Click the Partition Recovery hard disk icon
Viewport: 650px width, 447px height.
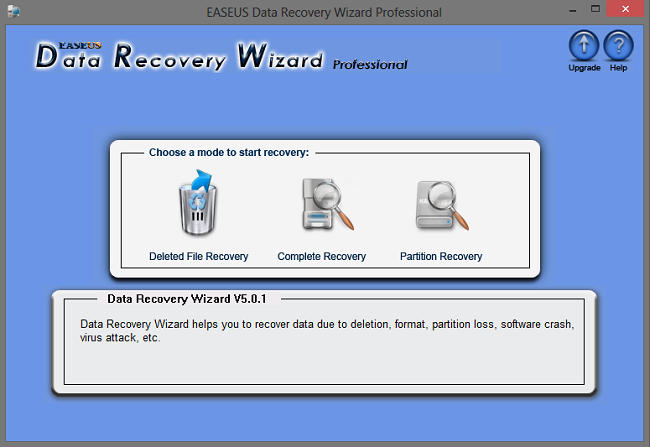point(442,205)
